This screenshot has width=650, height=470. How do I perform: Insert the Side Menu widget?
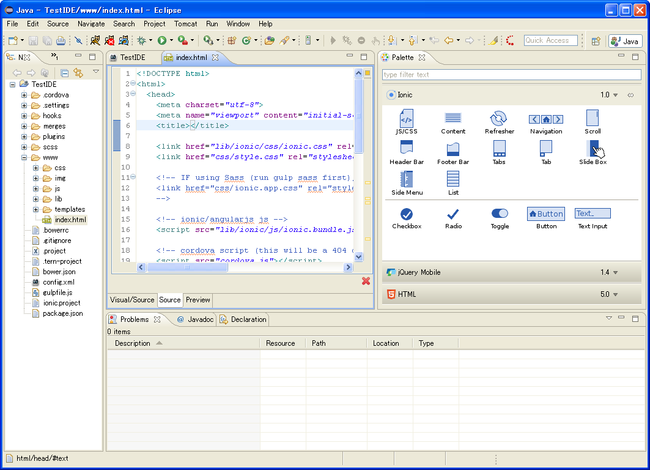pyautogui.click(x=407, y=183)
